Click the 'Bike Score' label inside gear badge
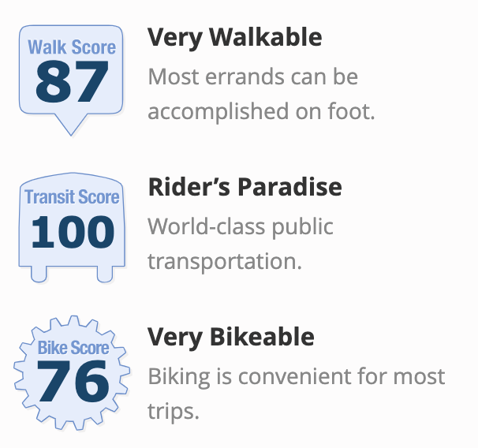 [73, 347]
